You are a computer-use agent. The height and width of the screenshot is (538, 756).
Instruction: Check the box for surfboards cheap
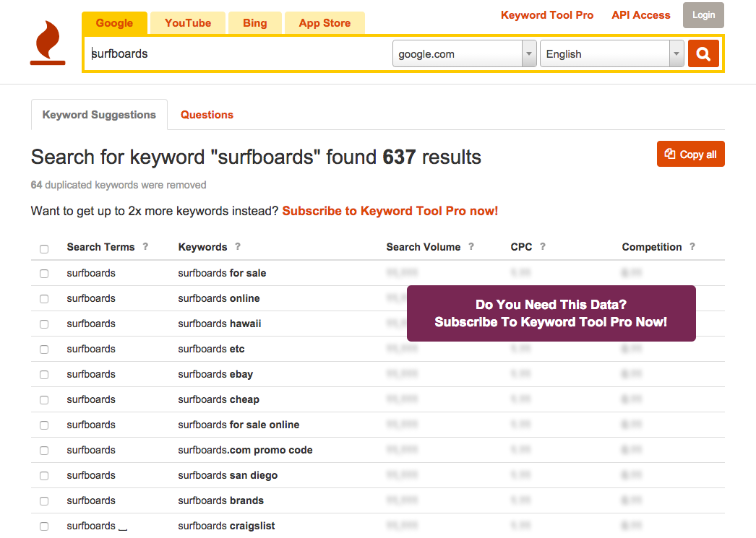[x=44, y=400]
